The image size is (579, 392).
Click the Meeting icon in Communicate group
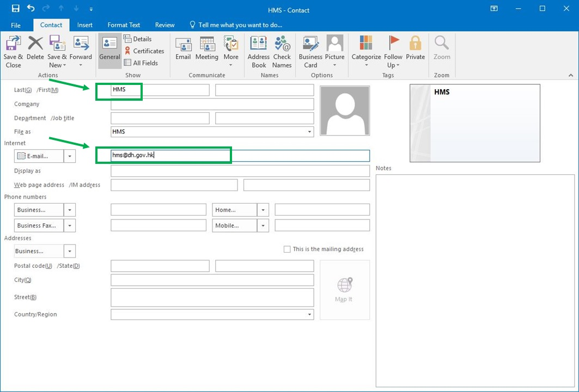pyautogui.click(x=207, y=49)
